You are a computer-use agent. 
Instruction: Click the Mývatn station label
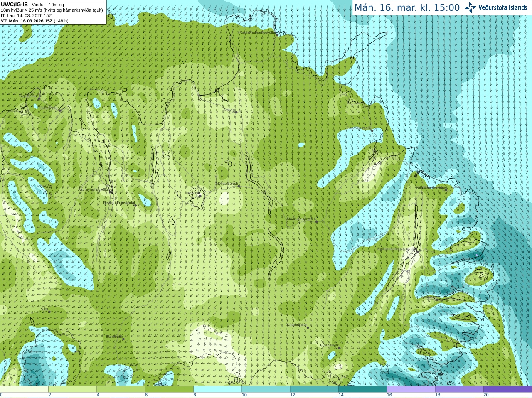(x=193, y=193)
